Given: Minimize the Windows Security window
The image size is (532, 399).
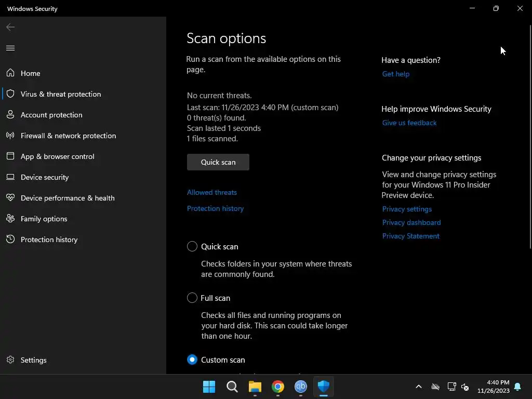Looking at the screenshot, I should [x=472, y=8].
